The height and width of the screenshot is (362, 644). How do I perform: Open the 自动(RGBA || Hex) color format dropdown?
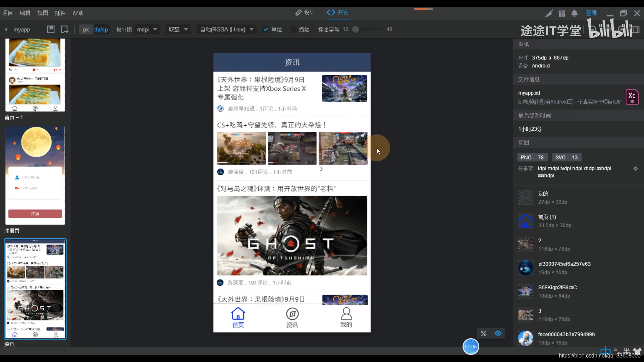click(227, 29)
